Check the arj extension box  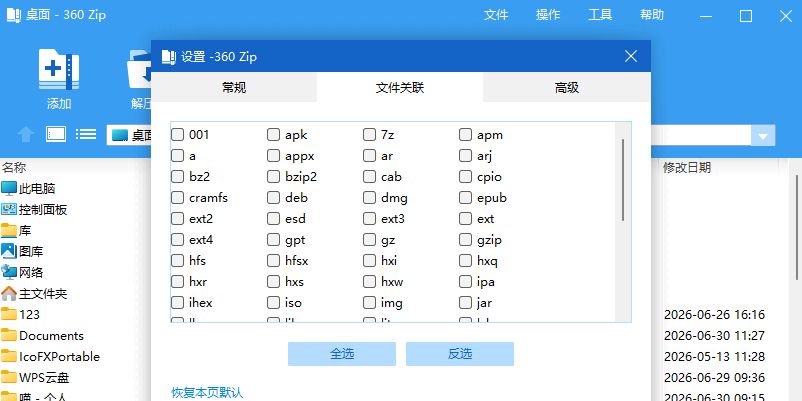[x=465, y=156]
